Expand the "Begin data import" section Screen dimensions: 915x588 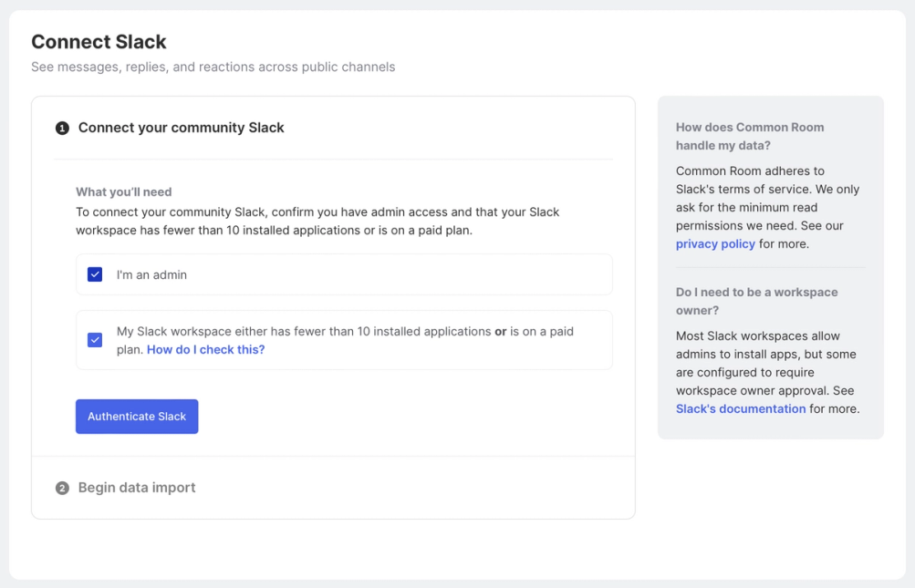tap(135, 487)
